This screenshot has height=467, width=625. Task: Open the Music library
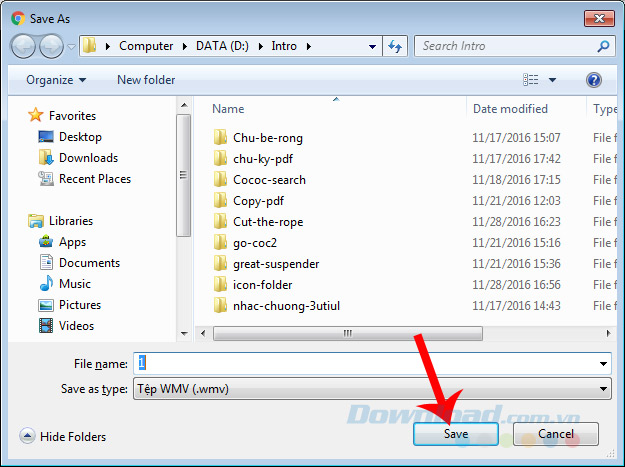75,284
